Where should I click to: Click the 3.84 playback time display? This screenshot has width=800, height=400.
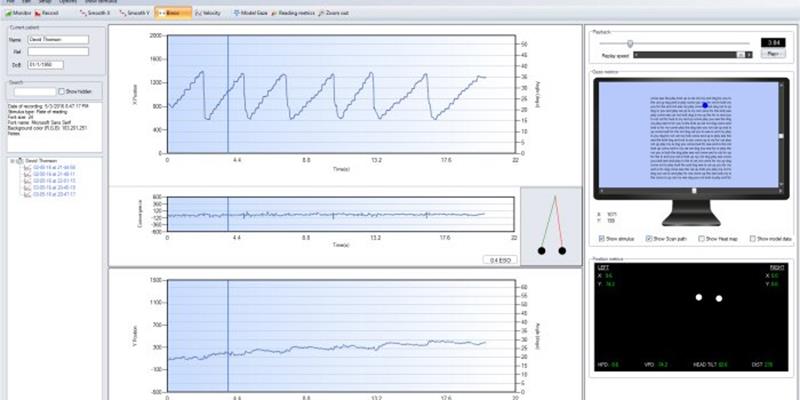(773, 42)
